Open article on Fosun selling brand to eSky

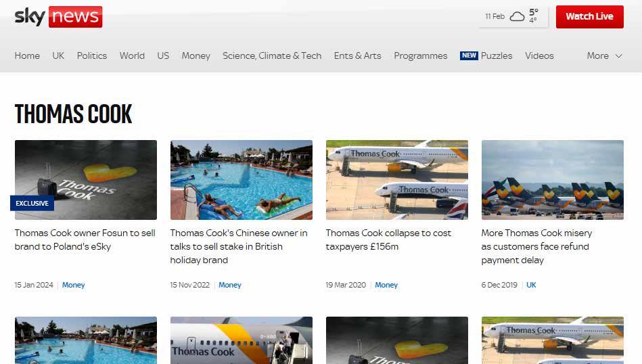pyautogui.click(x=85, y=240)
